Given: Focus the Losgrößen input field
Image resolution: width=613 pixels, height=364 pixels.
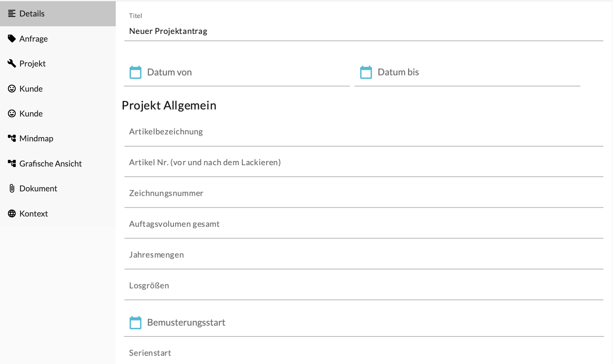Looking at the screenshot, I should click(x=363, y=286).
